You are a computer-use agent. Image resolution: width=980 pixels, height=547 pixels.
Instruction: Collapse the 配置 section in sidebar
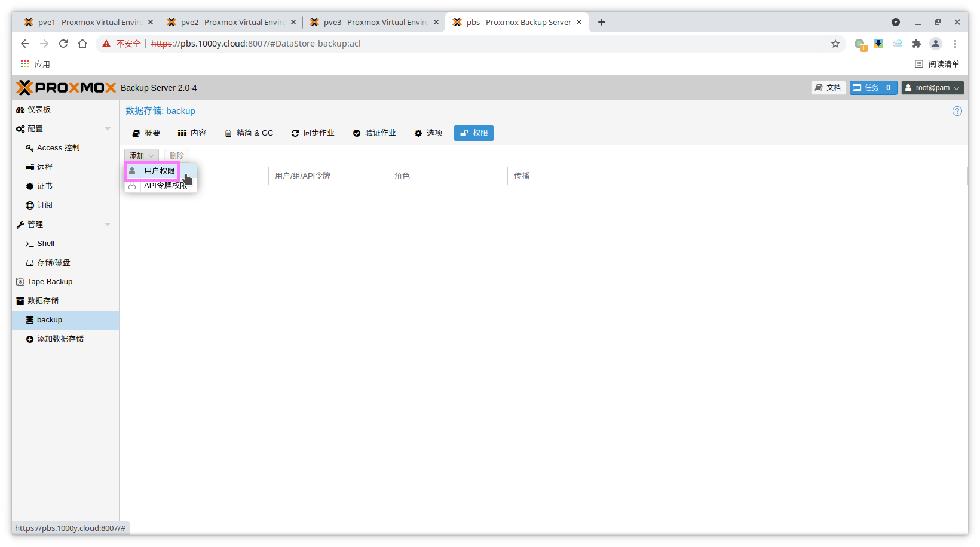point(108,129)
